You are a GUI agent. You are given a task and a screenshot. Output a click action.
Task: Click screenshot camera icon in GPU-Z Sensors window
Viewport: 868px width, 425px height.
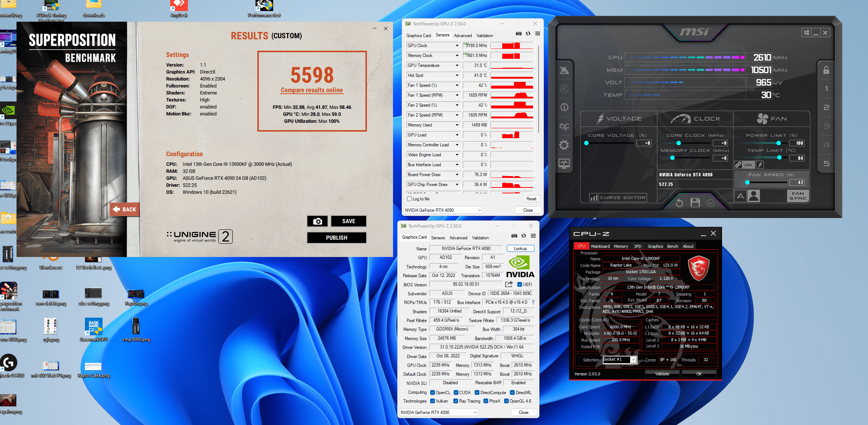[x=518, y=33]
